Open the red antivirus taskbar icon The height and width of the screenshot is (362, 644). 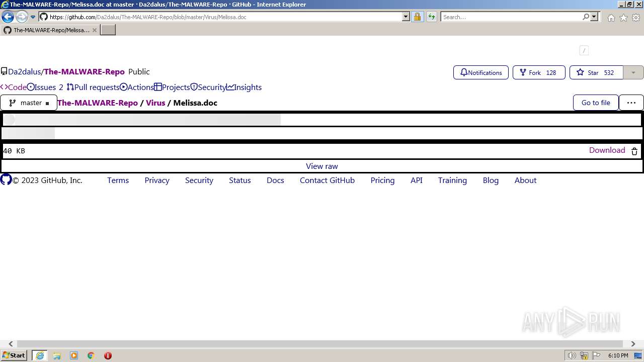[x=108, y=355]
